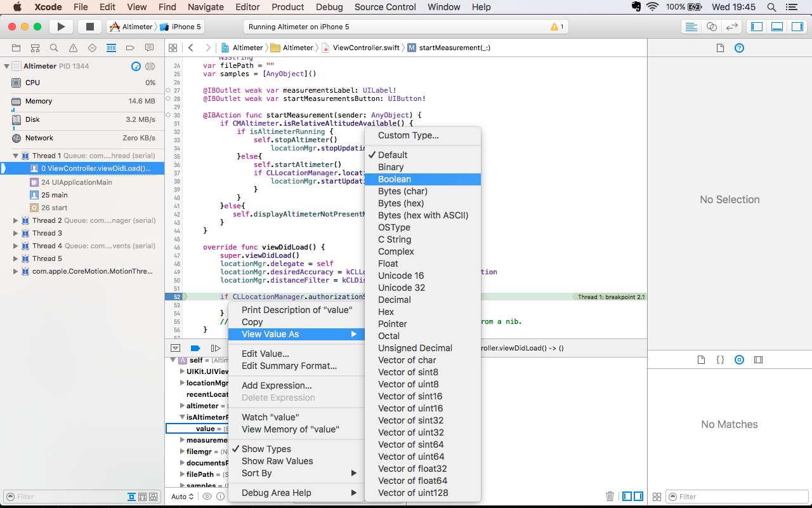Viewport: 812px width, 508px height.
Task: Open the Issue navigator warning triangle icon
Action: [74, 48]
